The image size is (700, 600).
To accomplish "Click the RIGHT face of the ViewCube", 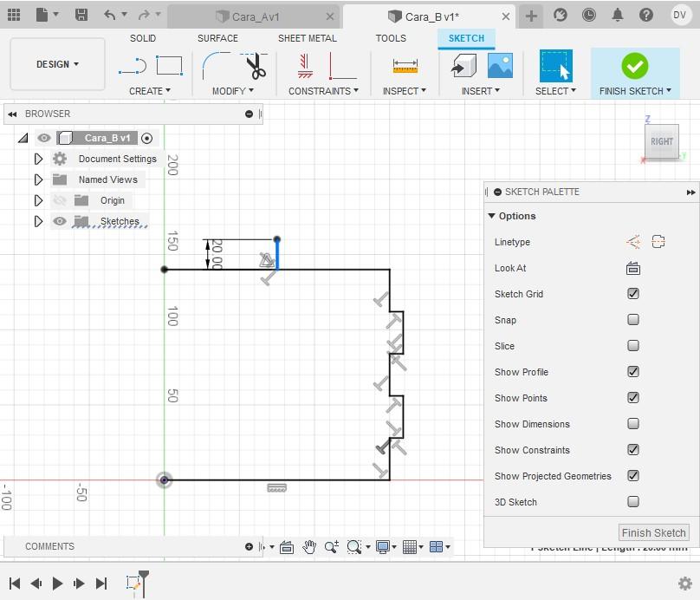I will point(662,141).
